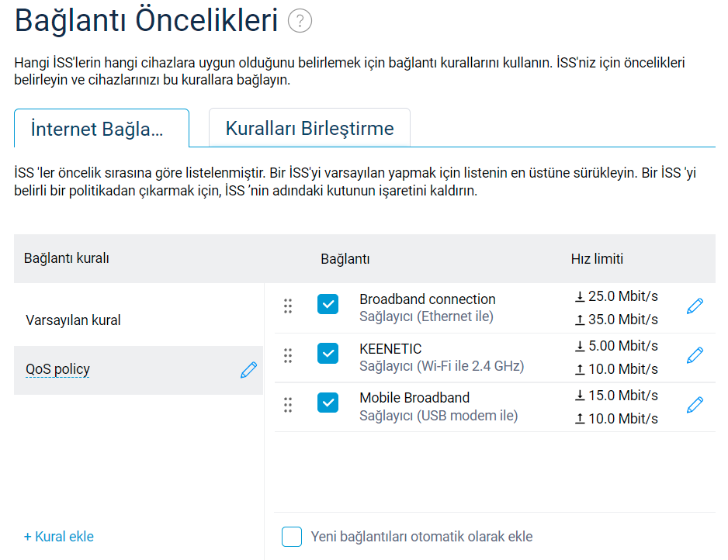
Task: Uncheck the Broadband connection checkbox
Action: point(328,305)
